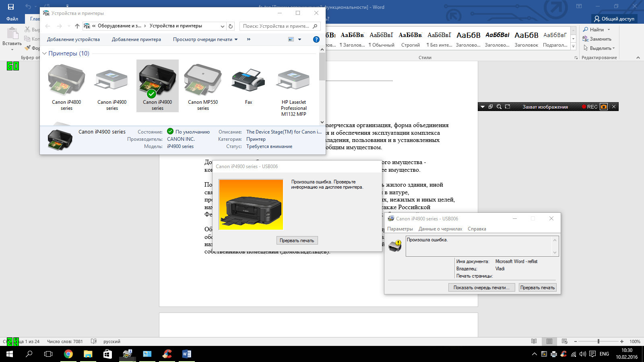The height and width of the screenshot is (362, 644).
Task: Open File Explorer from the taskbar
Action: pos(88,354)
